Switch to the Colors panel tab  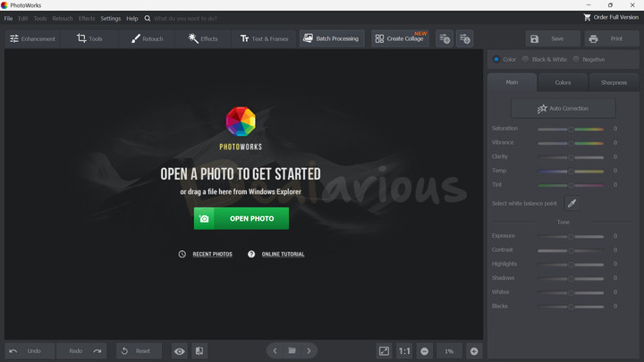click(563, 82)
